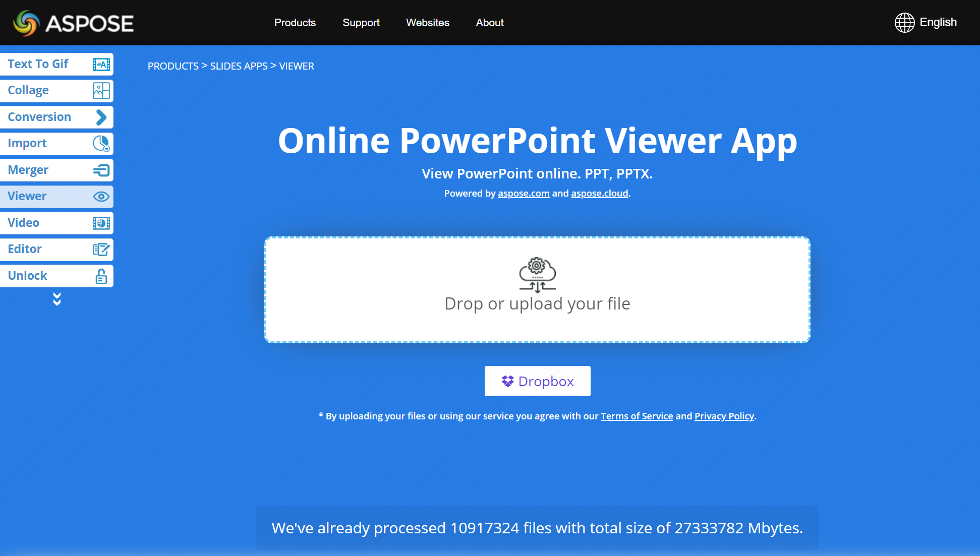Select the Merger icon in sidebar
This screenshot has width=980, height=556.
point(101,170)
